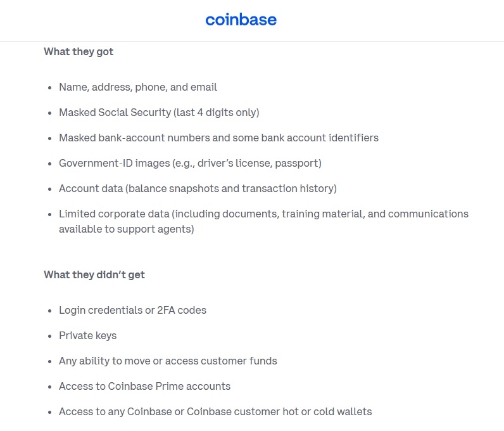This screenshot has height=431, width=504.
Task: Click the bullet beside 'Private keys'
Action: [49, 337]
